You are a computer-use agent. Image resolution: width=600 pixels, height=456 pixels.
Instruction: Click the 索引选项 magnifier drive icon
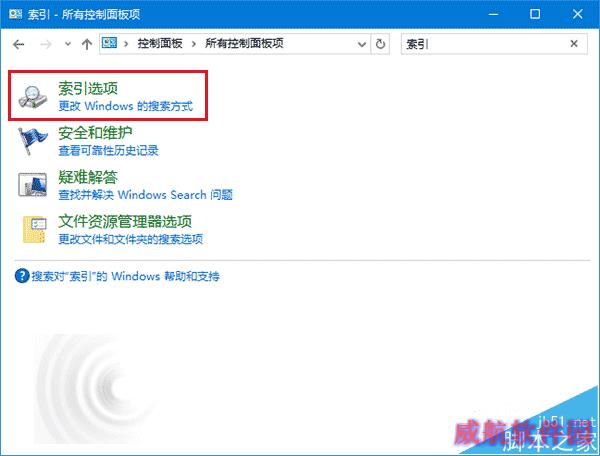(x=33, y=96)
